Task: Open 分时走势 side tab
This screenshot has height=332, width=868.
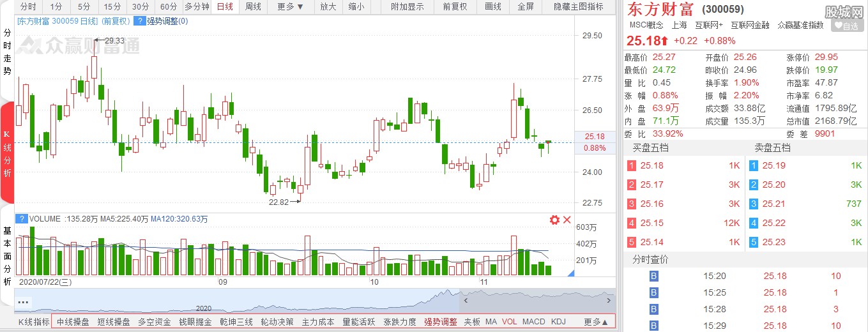Action: (x=7, y=52)
